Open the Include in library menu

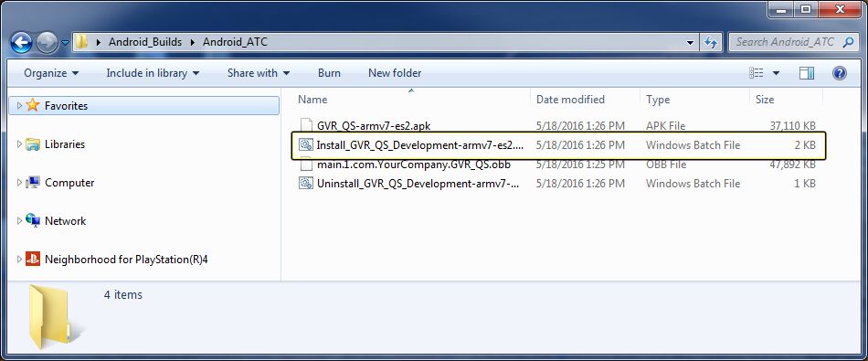pos(153,73)
